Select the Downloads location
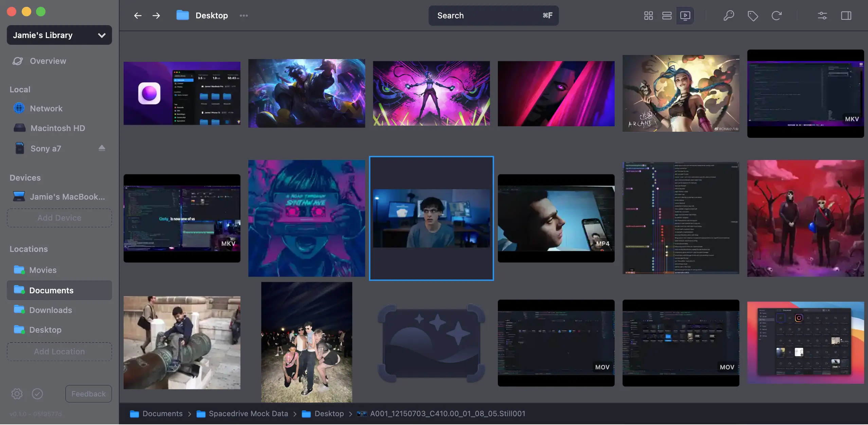868x425 pixels. (x=51, y=310)
